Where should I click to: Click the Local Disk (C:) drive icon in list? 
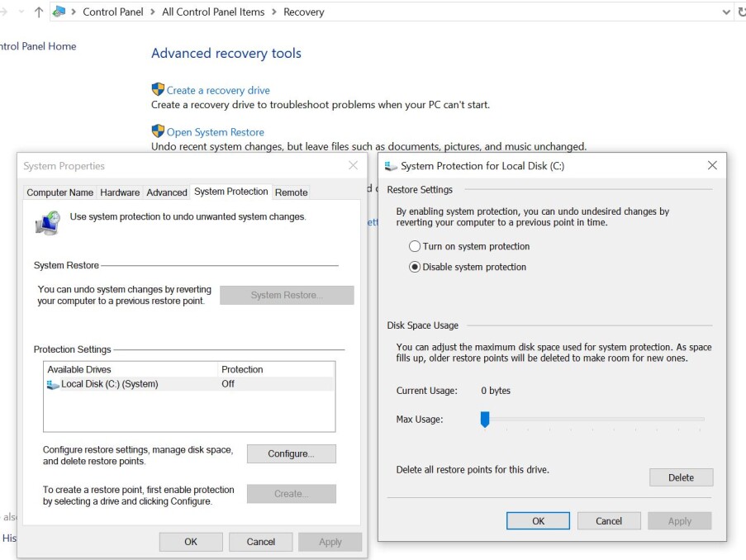click(x=52, y=384)
